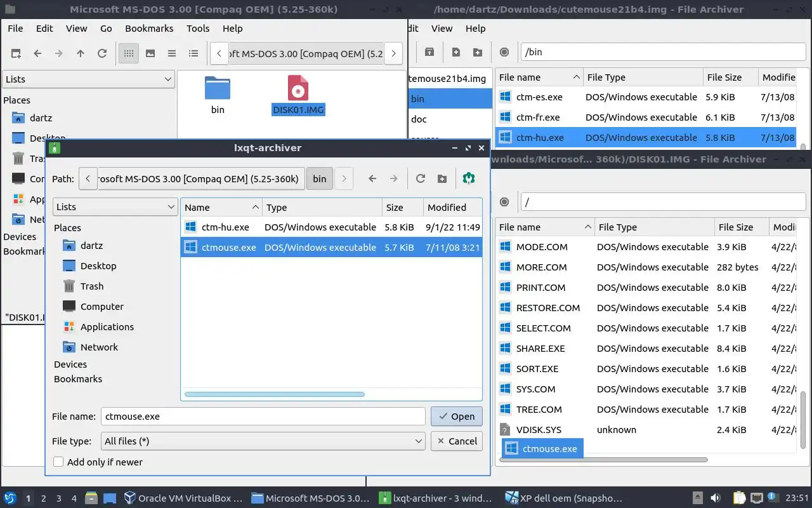812x508 pixels.
Task: Reload the MS-DOS file manager folder view
Action: pyautogui.click(x=102, y=53)
